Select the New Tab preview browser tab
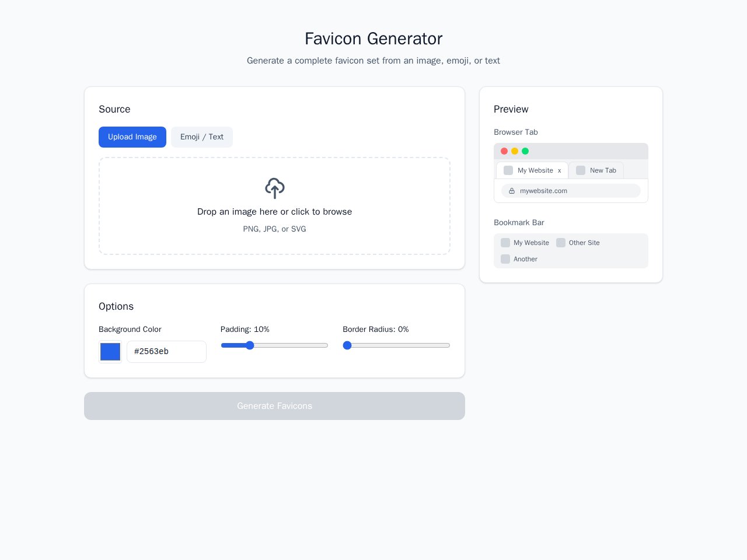This screenshot has height=560, width=747. pos(596,170)
